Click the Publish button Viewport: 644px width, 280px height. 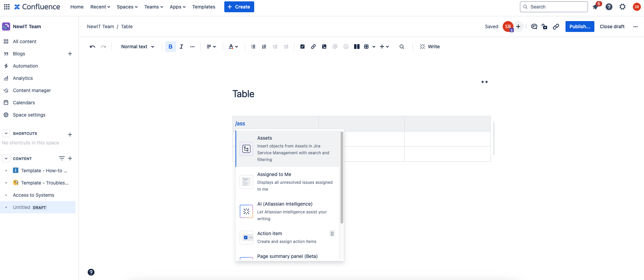click(x=579, y=27)
